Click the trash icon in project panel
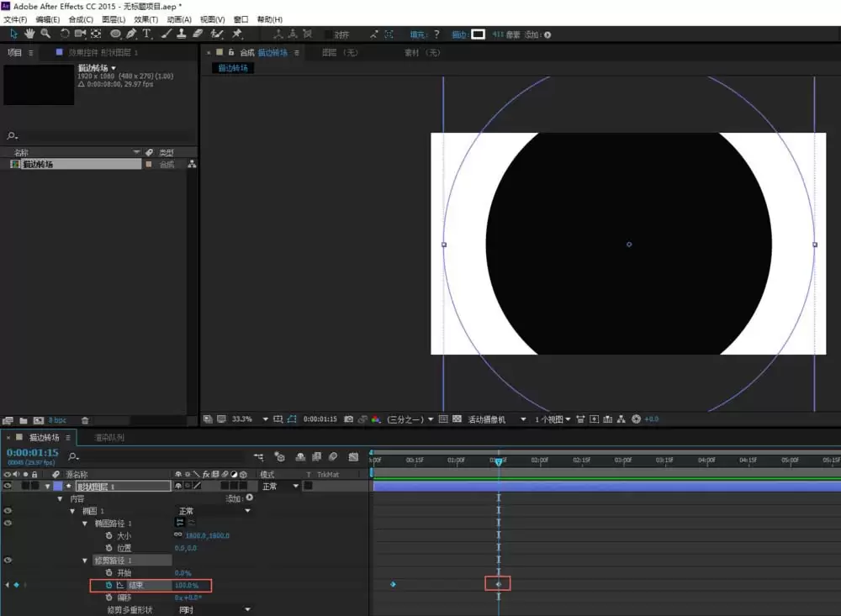Screen dimensions: 841x616 click(85, 421)
